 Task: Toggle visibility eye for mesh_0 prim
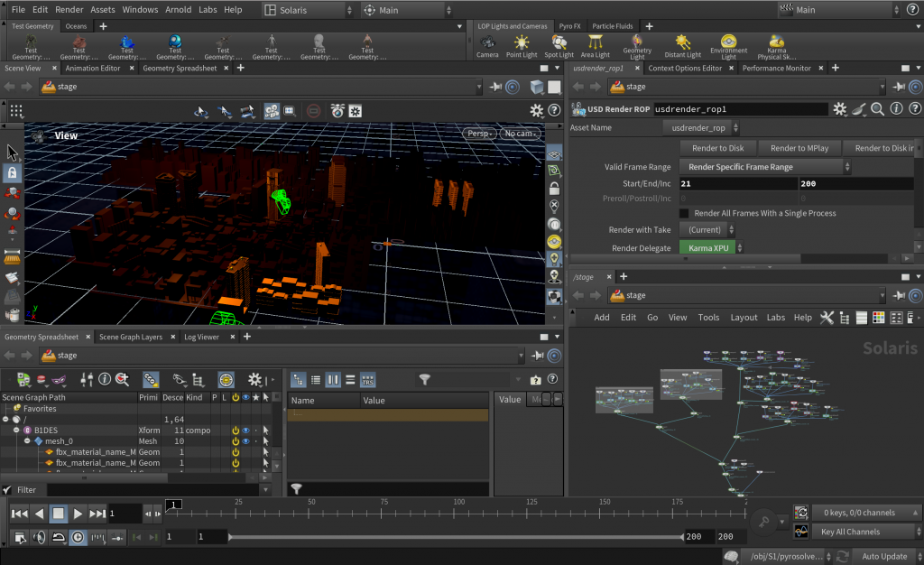(x=245, y=441)
